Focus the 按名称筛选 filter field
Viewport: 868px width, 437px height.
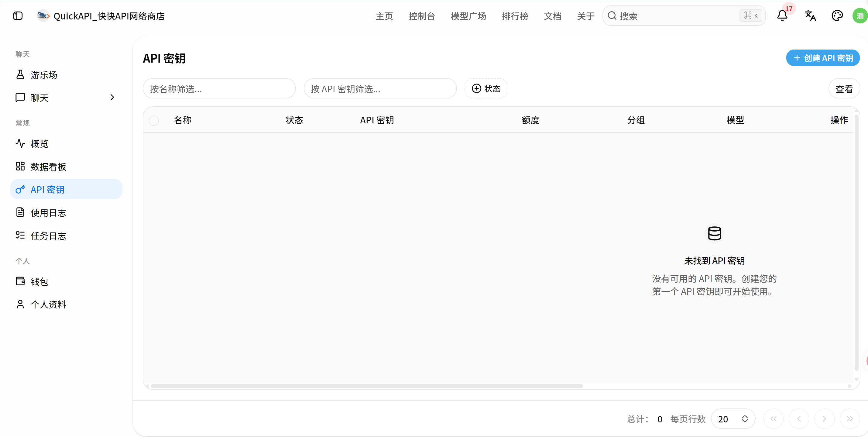point(219,89)
